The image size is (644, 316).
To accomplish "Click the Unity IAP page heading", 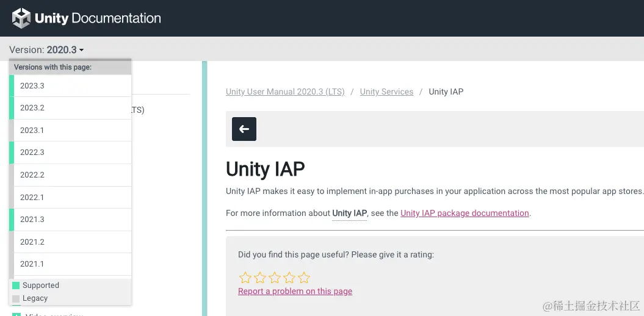I will coord(266,169).
